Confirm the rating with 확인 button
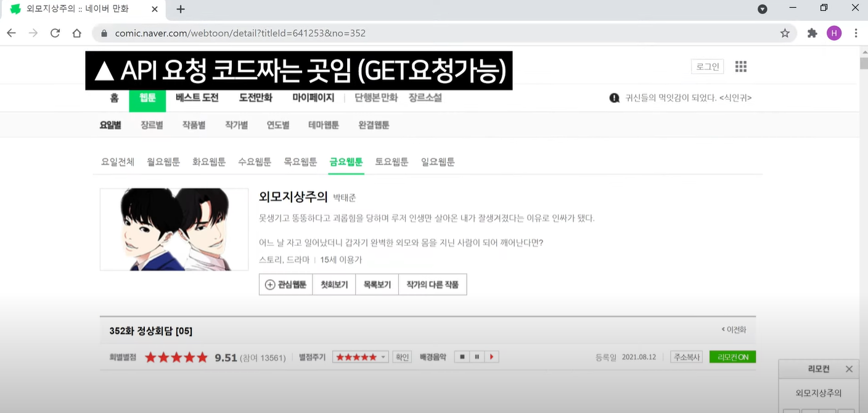 click(x=403, y=357)
